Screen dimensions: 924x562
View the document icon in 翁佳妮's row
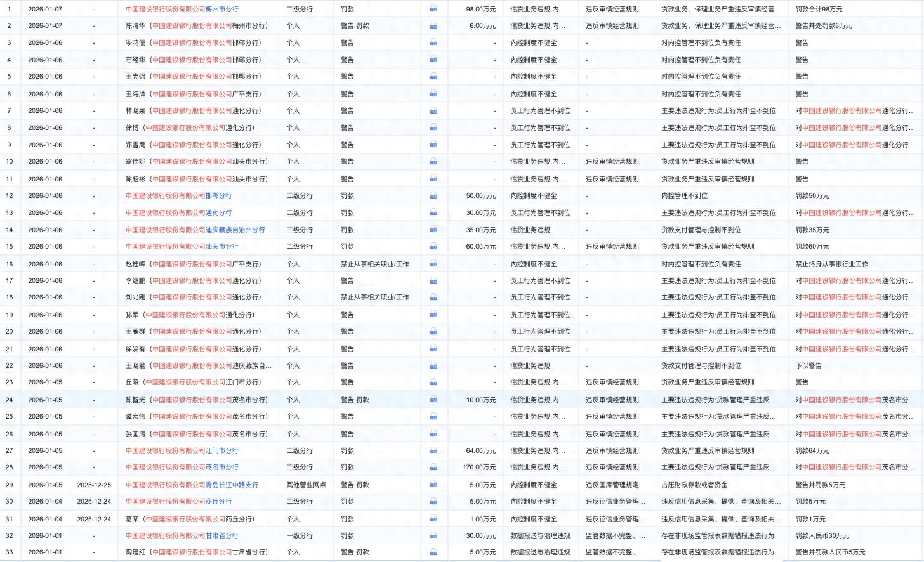tap(433, 161)
